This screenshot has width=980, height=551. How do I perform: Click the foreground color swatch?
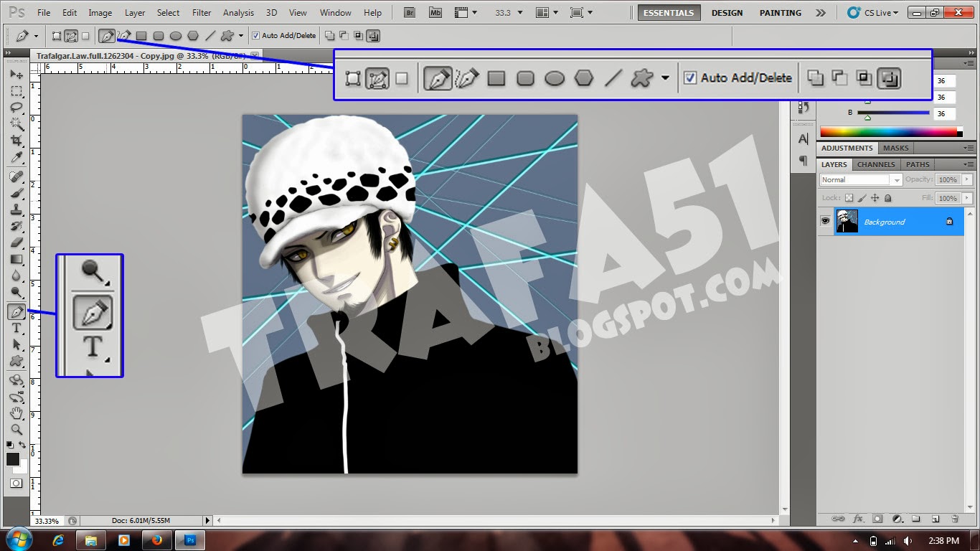tap(13, 459)
